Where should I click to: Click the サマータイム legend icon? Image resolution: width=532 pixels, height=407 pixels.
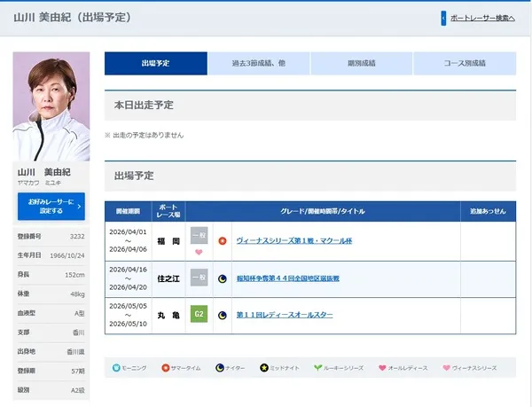pos(166,368)
